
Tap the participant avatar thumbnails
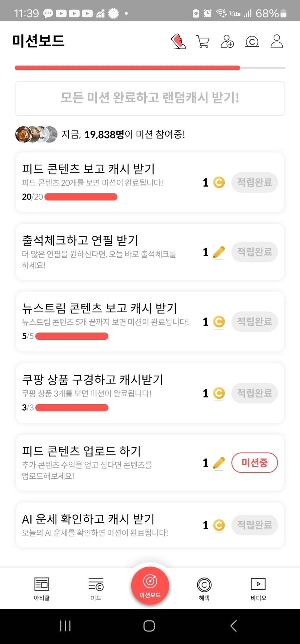(36, 135)
